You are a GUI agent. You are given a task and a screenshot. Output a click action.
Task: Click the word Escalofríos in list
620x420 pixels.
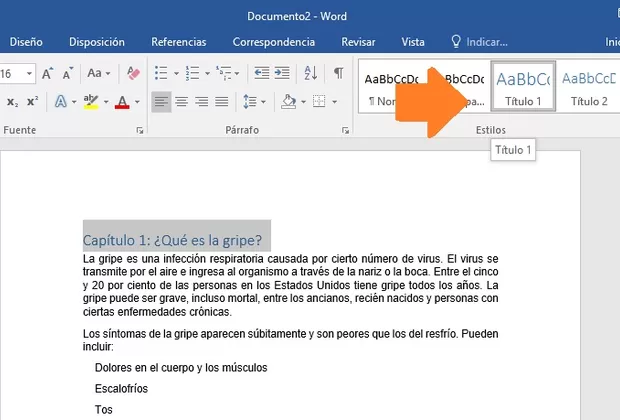pyautogui.click(x=121, y=389)
